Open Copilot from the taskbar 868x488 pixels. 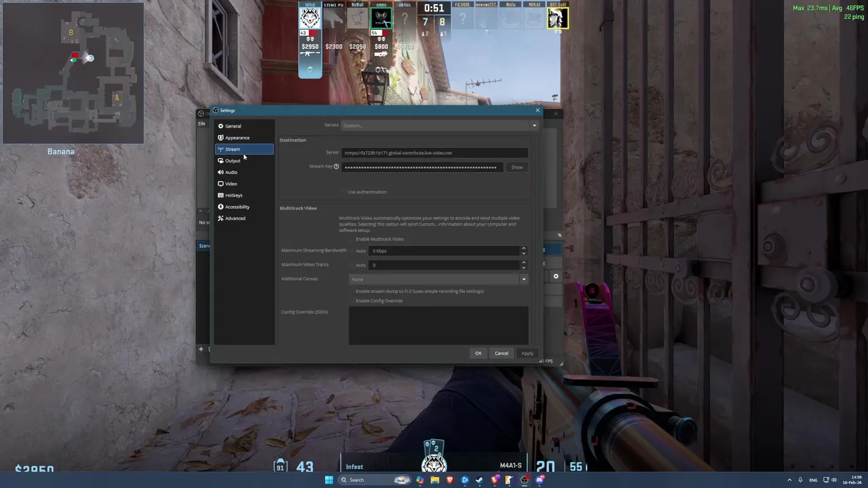tap(420, 480)
